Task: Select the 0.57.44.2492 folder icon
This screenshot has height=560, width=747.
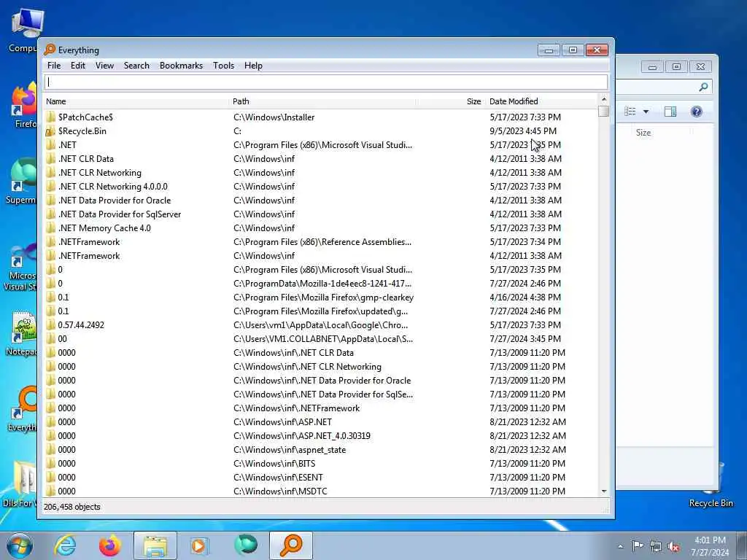Action: [x=50, y=324]
